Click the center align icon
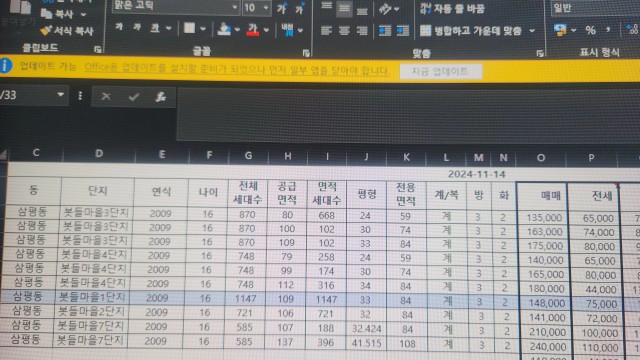Screen dimensions: 640x360 coord(344,31)
